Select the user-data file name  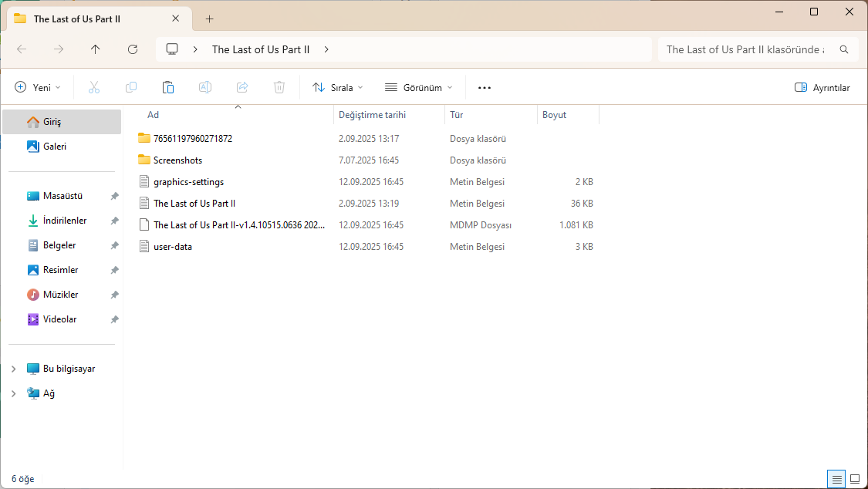(x=173, y=246)
